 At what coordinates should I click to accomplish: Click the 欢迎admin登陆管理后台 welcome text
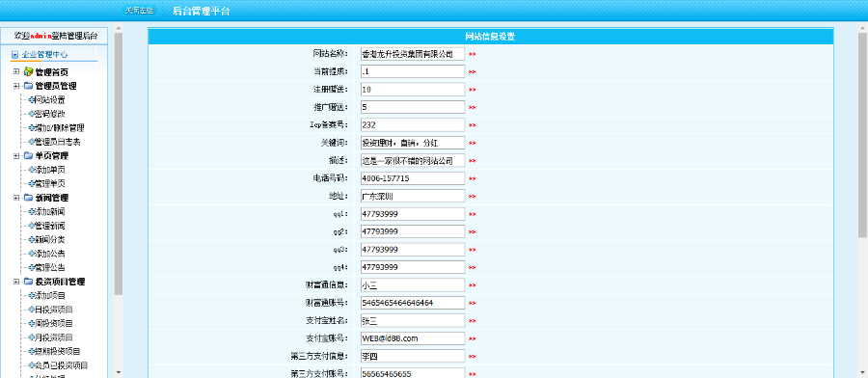(x=55, y=36)
